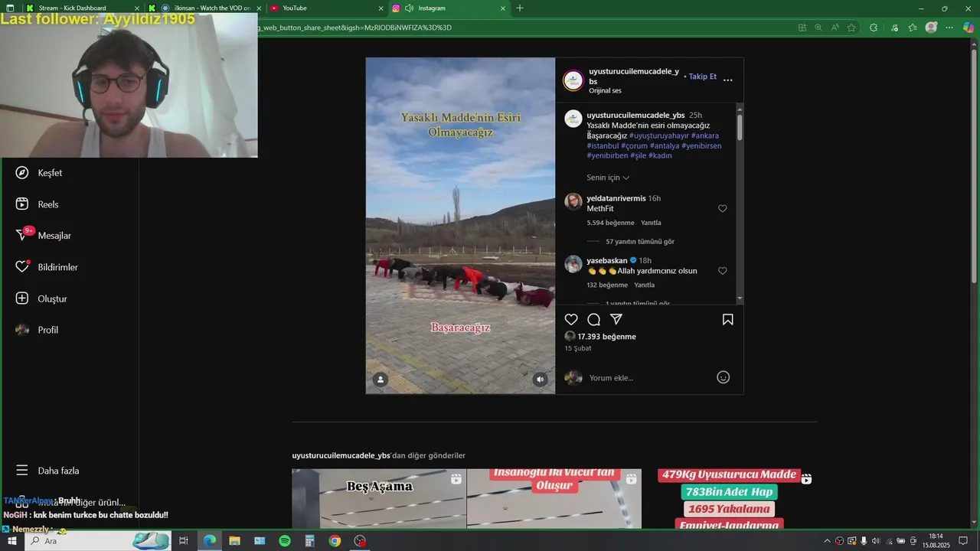Open the İnsanoğlu İki Vücut'tan reel thumbnail
980x551 pixels.
pyautogui.click(x=554, y=498)
